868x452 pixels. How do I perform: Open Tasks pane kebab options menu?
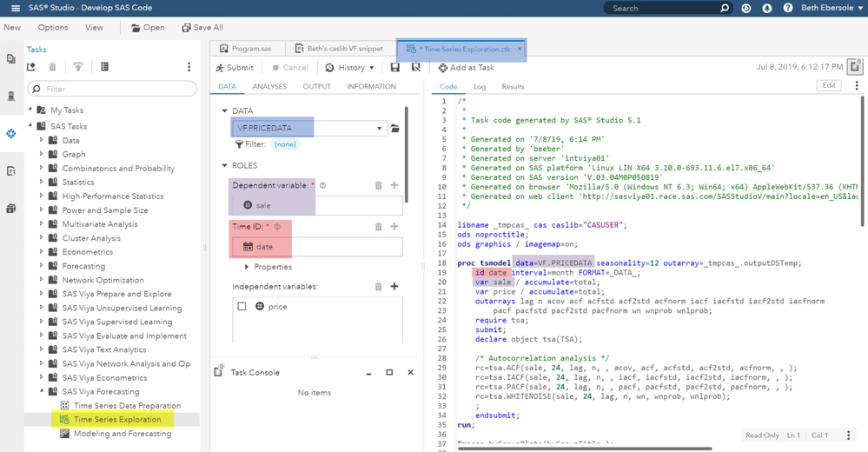tap(189, 67)
